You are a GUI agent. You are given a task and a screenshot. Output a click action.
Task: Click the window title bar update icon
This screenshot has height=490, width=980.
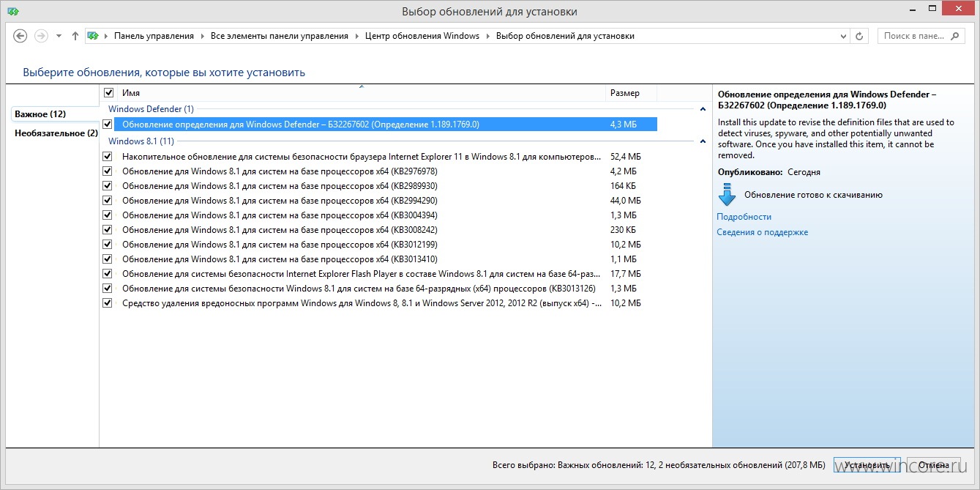[12, 12]
